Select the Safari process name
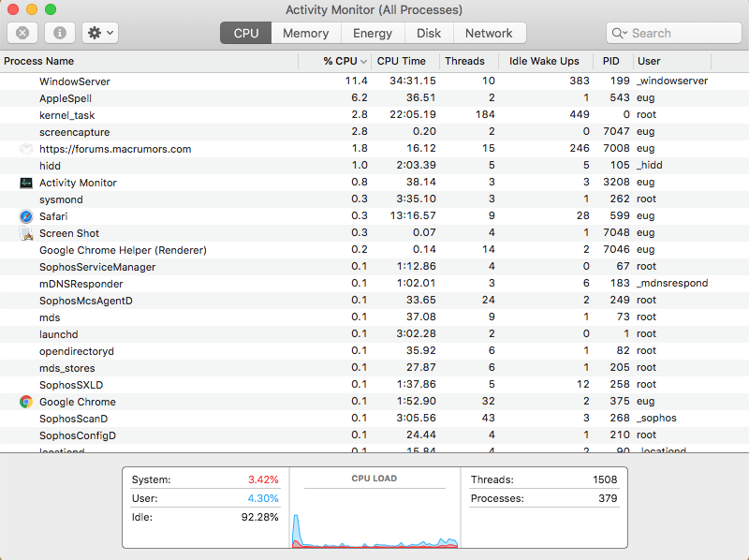The width and height of the screenshot is (749, 560). [x=53, y=216]
